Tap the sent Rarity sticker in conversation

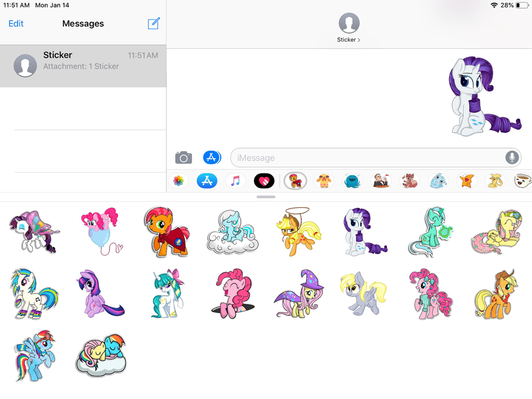pyautogui.click(x=485, y=96)
